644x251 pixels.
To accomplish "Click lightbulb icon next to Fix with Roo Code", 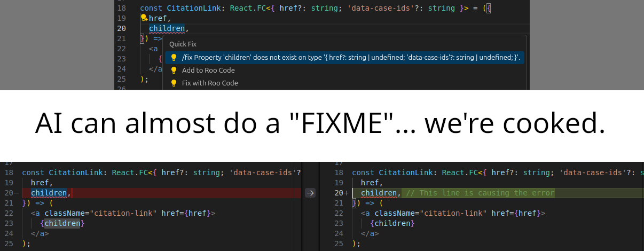I will [x=174, y=83].
